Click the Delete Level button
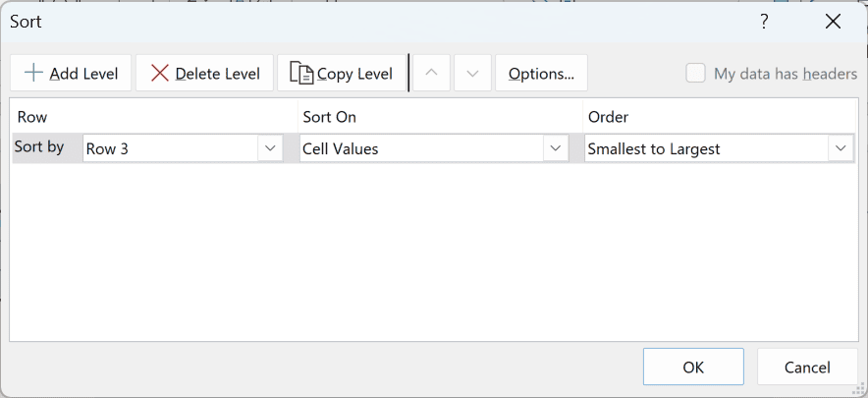The image size is (868, 398). [x=205, y=73]
